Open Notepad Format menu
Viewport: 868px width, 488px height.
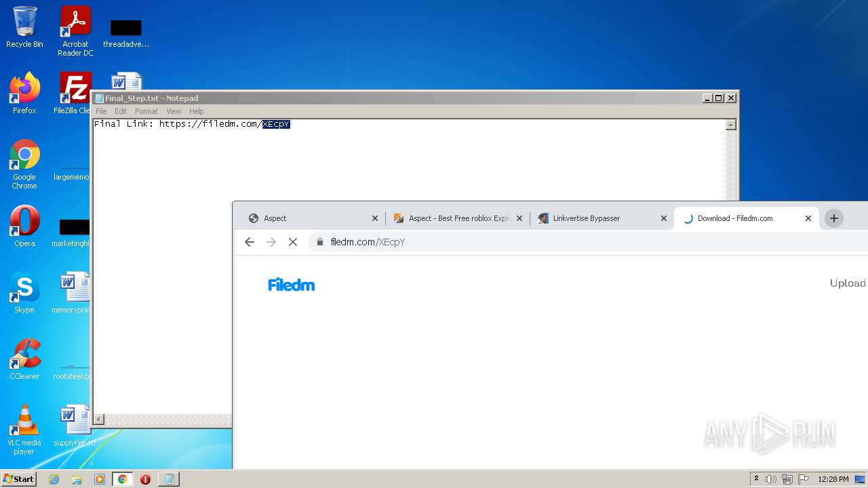pos(146,111)
